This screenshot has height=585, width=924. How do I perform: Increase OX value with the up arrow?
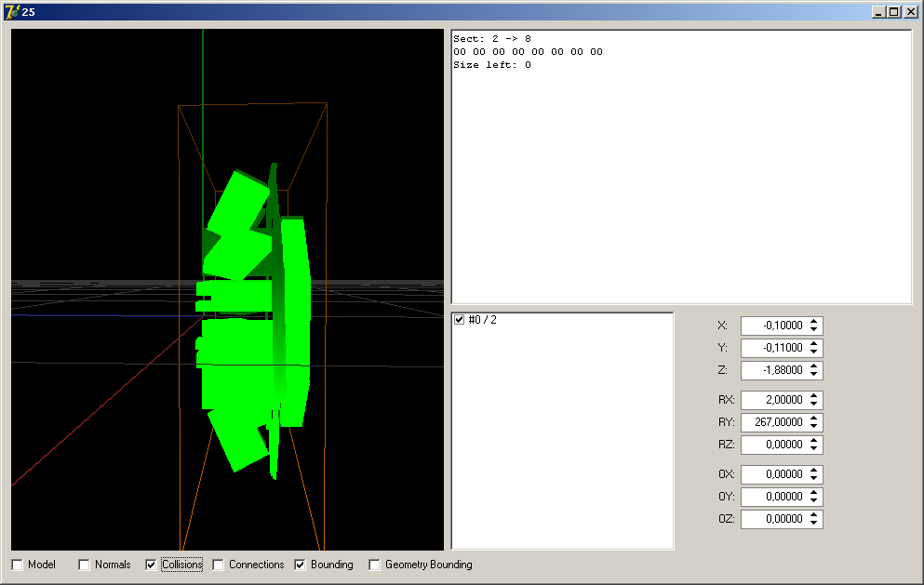point(814,471)
